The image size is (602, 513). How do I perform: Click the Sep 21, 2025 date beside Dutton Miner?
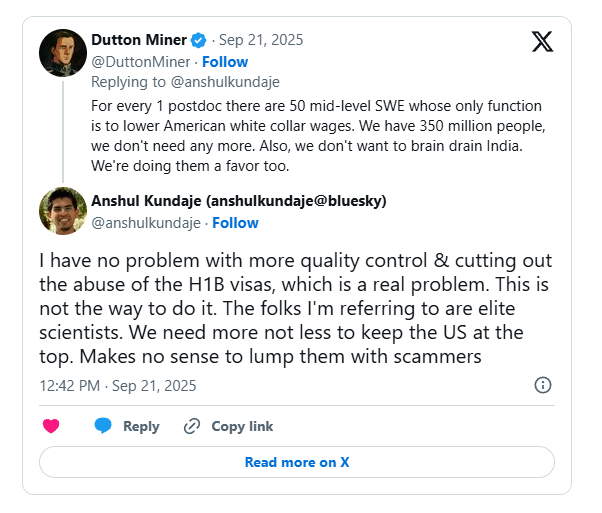tap(263, 41)
